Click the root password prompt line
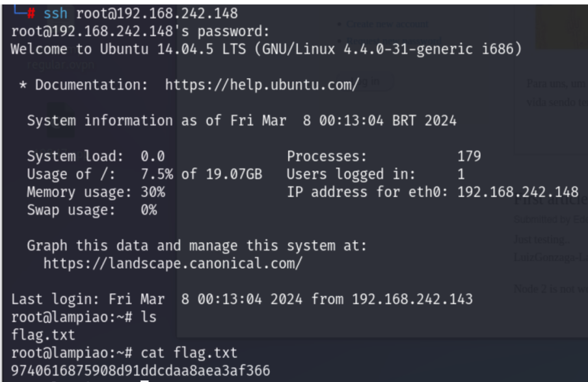Viewport: 588px width, 382px height. tap(112, 31)
